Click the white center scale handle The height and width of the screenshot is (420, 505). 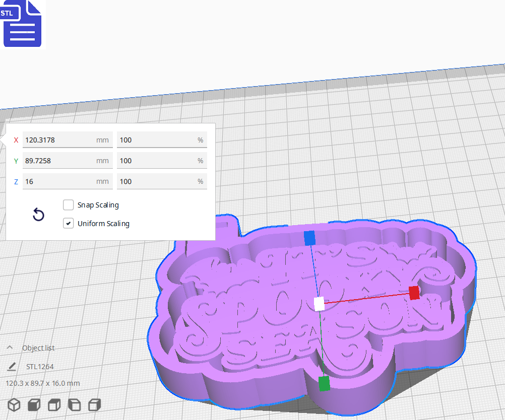click(x=320, y=303)
